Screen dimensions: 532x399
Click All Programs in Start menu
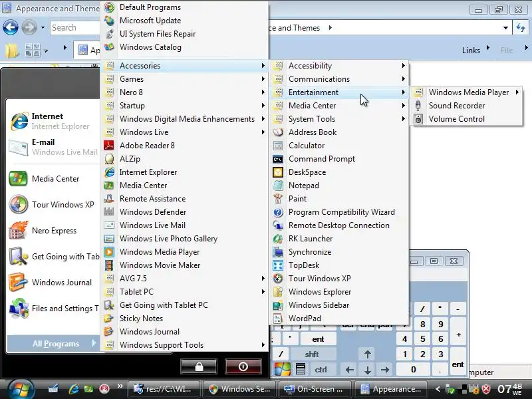pyautogui.click(x=53, y=344)
